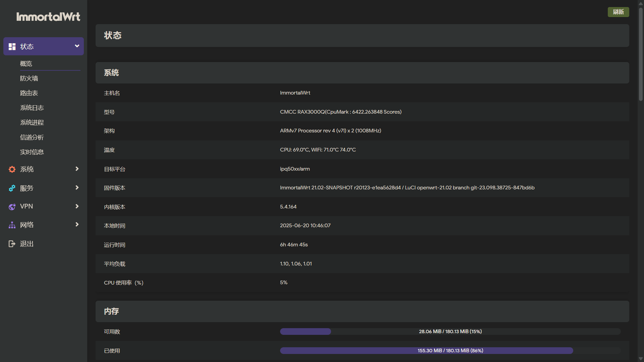Click the ImmortalWrt logo
The width and height of the screenshot is (644, 362).
click(x=48, y=17)
